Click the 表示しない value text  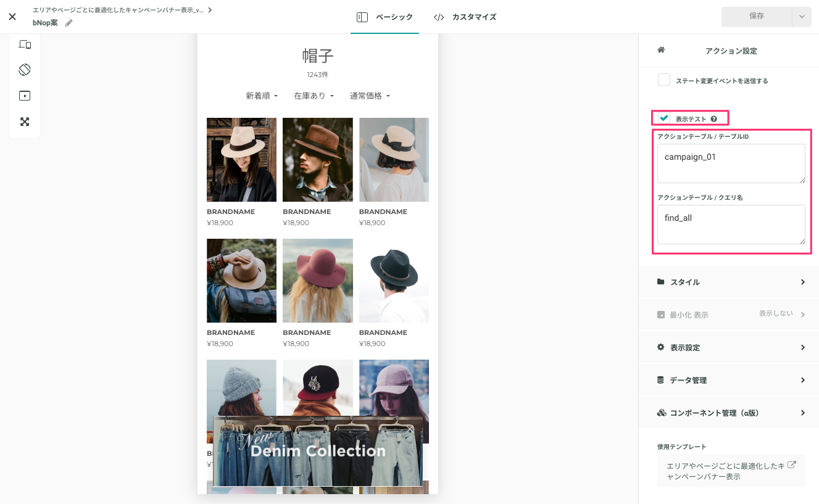tap(776, 313)
